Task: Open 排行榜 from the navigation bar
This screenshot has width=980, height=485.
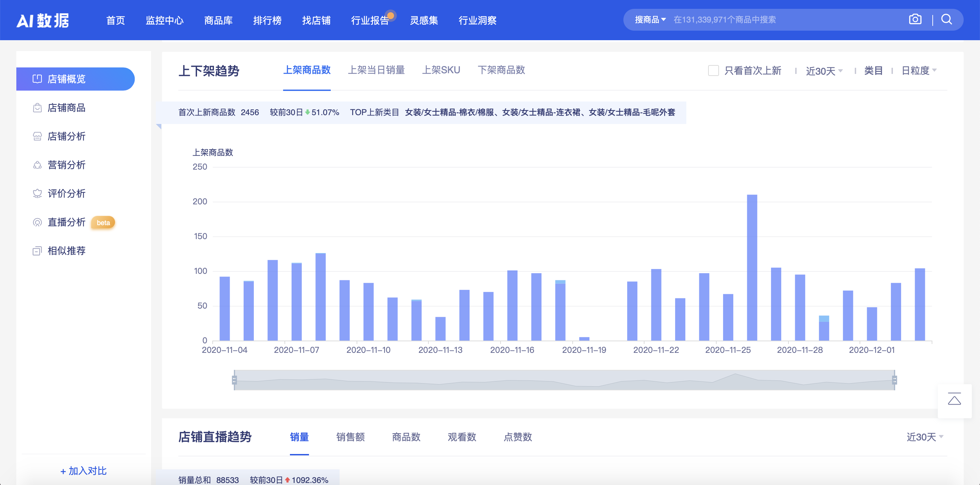Action: point(267,21)
